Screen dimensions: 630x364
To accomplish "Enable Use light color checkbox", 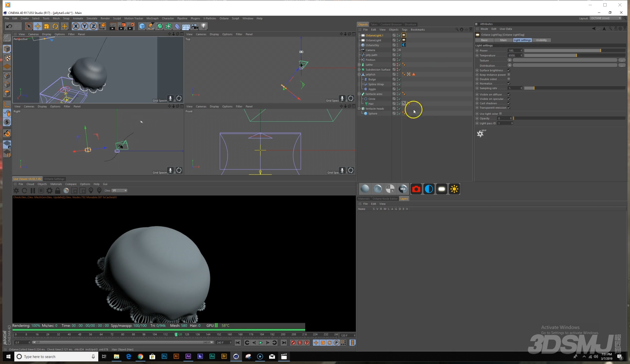I will click(500, 114).
